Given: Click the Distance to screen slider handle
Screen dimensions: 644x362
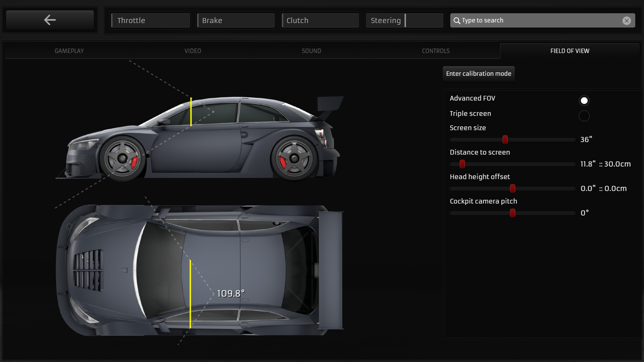Looking at the screenshot, I should coord(462,164).
